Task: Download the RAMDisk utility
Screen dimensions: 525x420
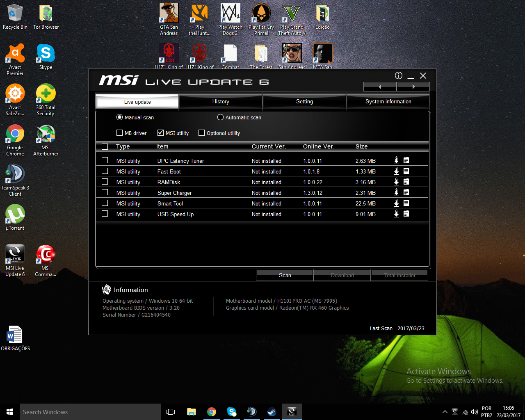Action: pyautogui.click(x=396, y=182)
